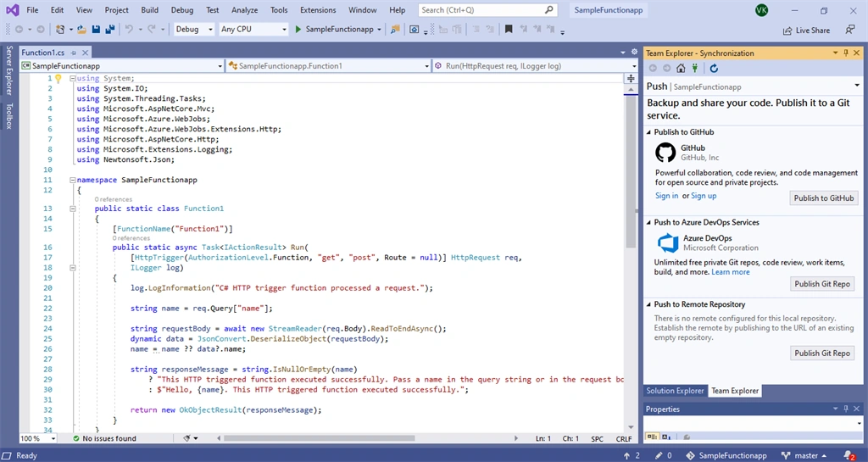Click the Visual Studio logo icon

12,10
